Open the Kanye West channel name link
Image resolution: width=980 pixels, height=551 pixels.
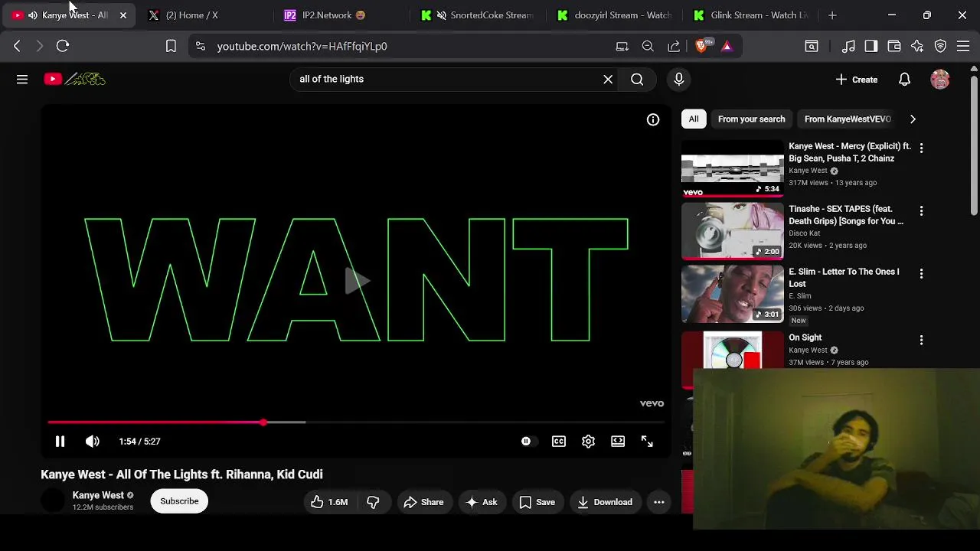[98, 495]
